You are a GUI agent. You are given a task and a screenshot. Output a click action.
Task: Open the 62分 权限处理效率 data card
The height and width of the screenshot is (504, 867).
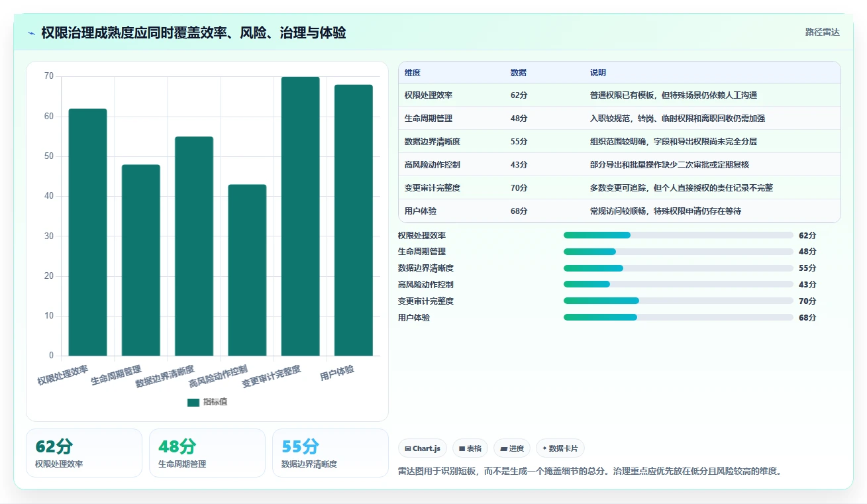pyautogui.click(x=84, y=453)
